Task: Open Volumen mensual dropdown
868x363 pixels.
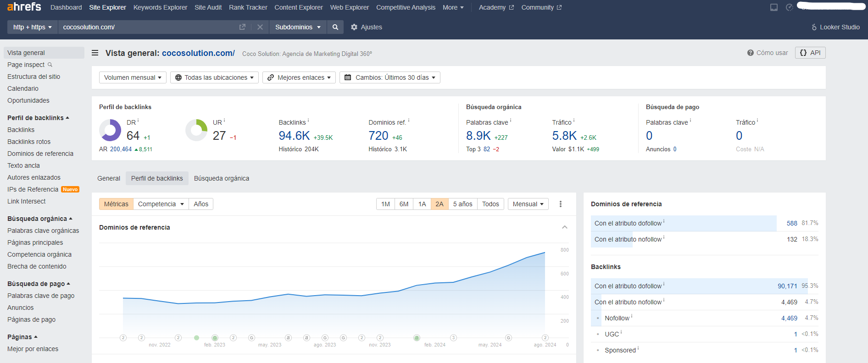Action: click(x=133, y=77)
